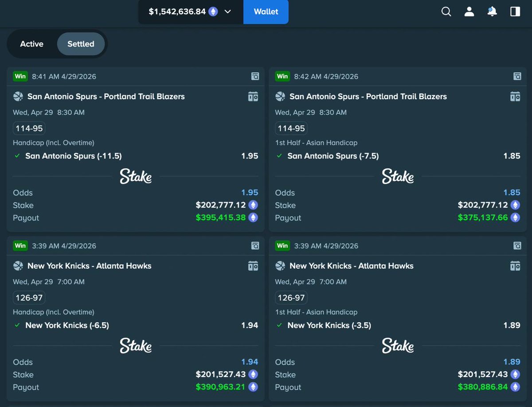The height and width of the screenshot is (407, 532).
Task: Expand the balance currency dropdown chevron
Action: tap(228, 12)
